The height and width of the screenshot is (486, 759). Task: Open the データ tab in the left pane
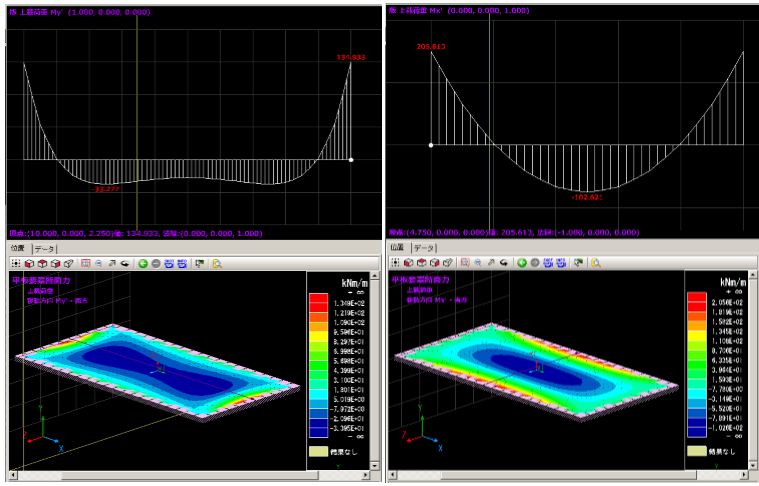pos(45,248)
